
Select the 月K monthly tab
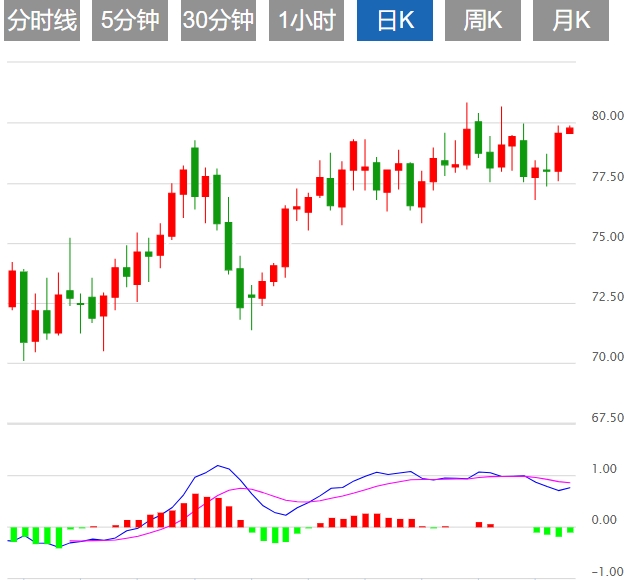[571, 21]
